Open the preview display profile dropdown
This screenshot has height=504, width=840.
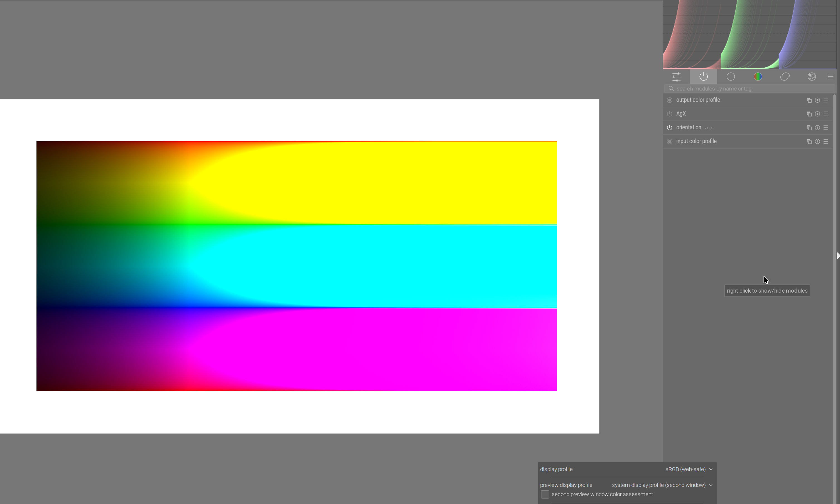pos(662,485)
